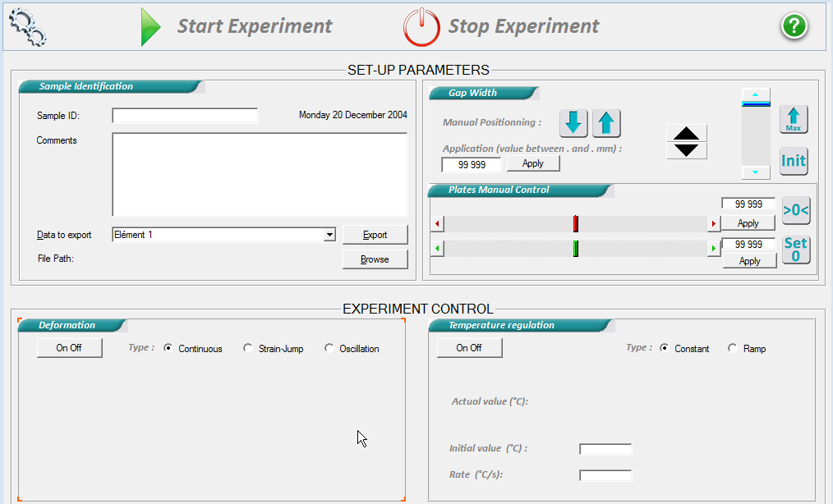Click the black up triangle stepper
Viewport: 833px width, 504px height.
point(686,134)
